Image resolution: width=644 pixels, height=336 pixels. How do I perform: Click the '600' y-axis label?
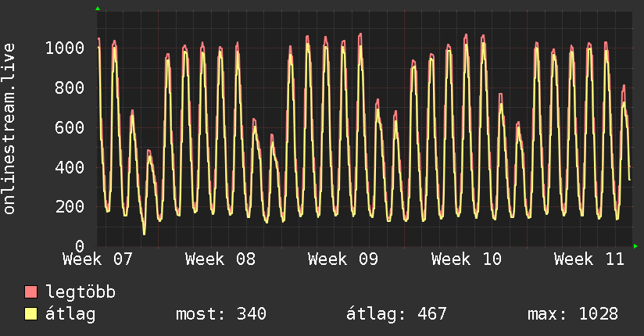click(70, 127)
